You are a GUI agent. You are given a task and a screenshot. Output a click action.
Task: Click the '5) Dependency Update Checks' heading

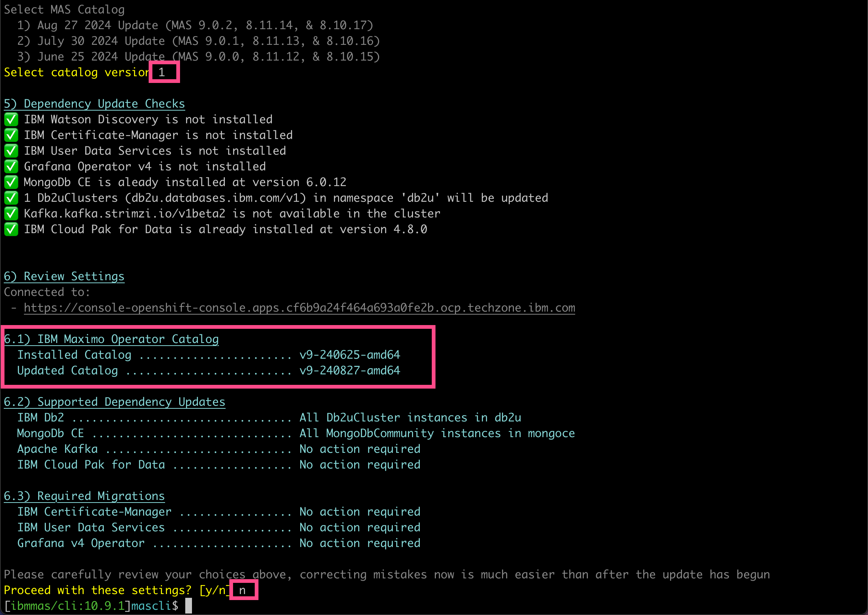point(94,104)
